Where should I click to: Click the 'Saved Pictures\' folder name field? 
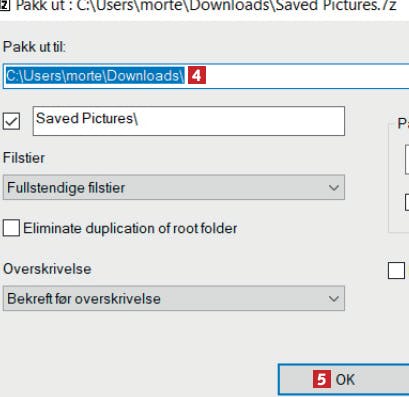[189, 121]
